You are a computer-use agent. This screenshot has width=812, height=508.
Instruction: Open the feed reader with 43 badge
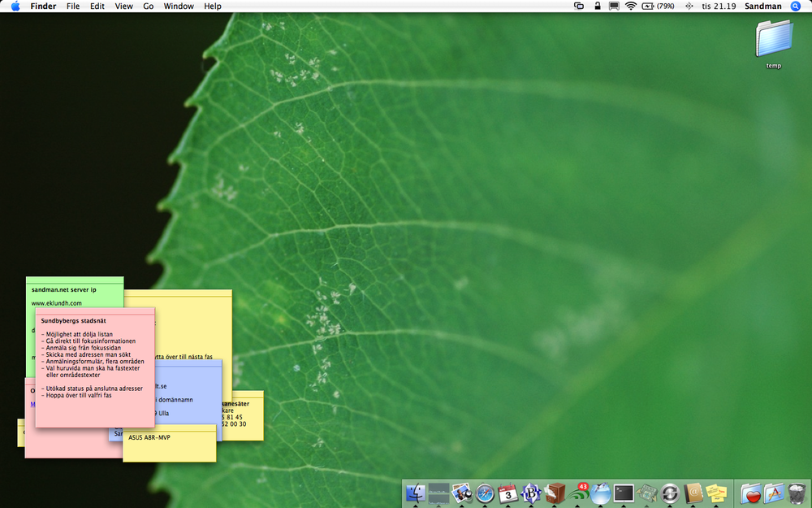[578, 493]
